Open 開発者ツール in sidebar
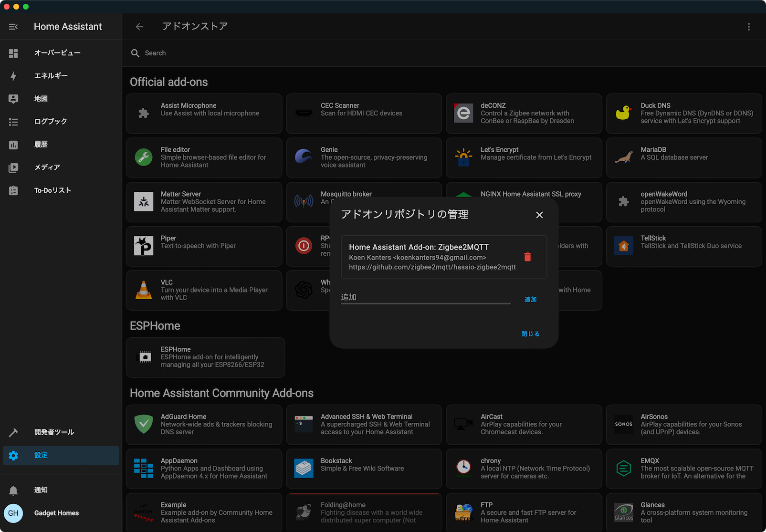 coord(61,432)
